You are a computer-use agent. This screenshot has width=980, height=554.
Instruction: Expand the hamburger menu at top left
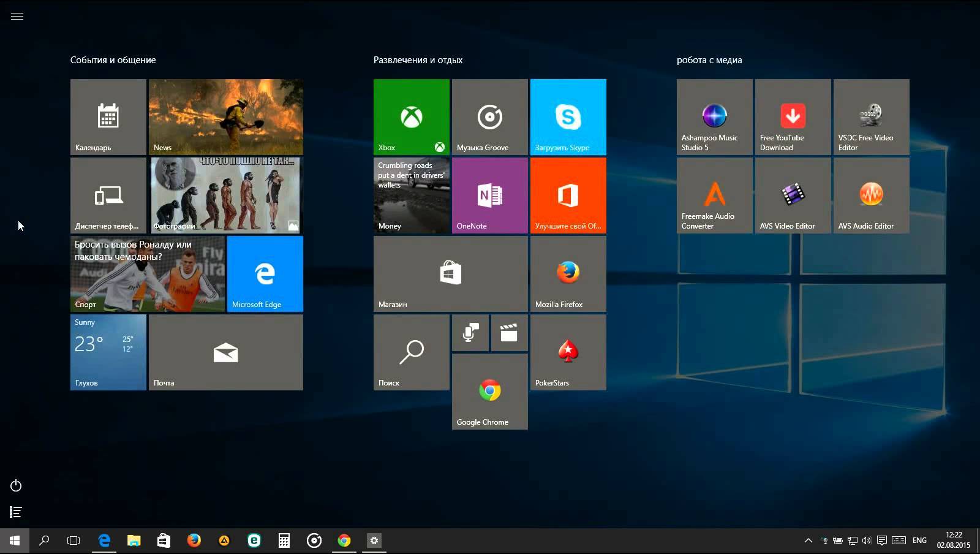[17, 16]
